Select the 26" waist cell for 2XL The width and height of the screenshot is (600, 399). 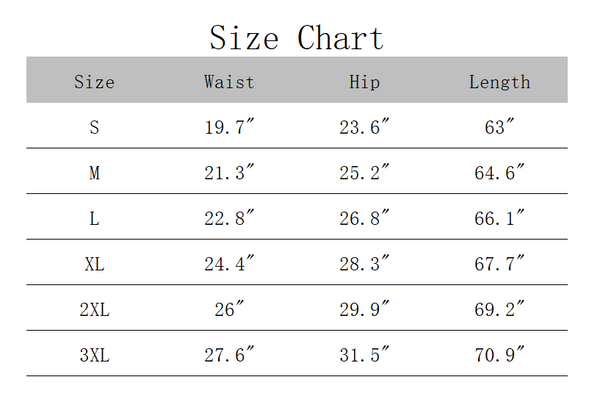pos(229,309)
